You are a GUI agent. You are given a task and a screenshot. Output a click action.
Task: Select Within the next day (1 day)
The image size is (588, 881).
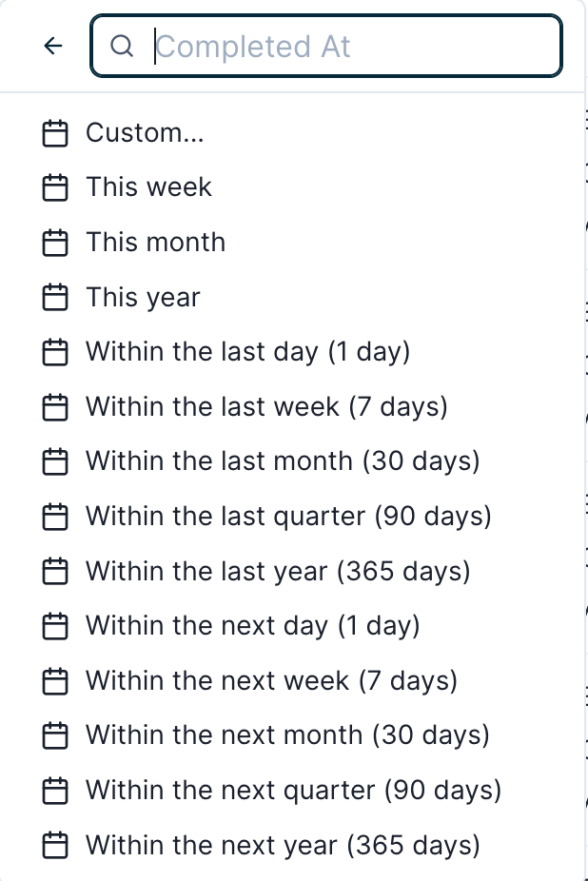pyautogui.click(x=252, y=626)
